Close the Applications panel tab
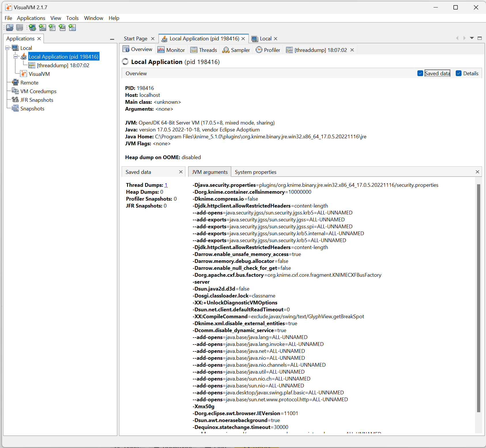 (x=39, y=39)
